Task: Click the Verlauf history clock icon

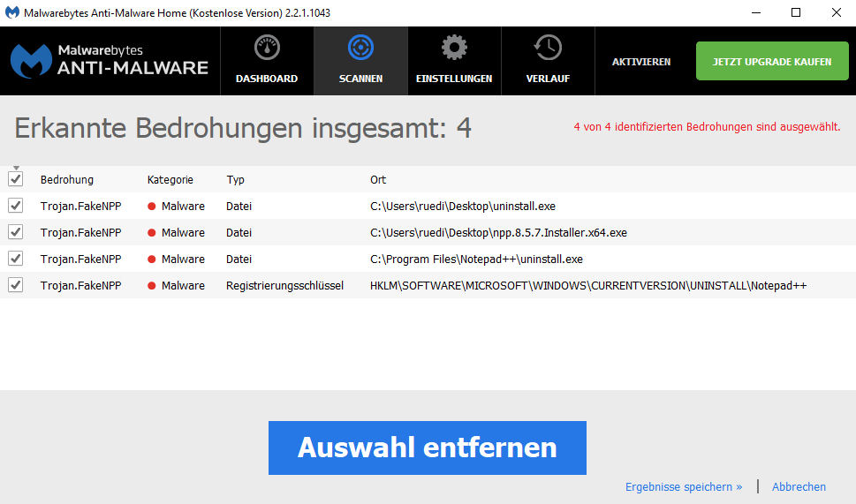Action: (548, 48)
